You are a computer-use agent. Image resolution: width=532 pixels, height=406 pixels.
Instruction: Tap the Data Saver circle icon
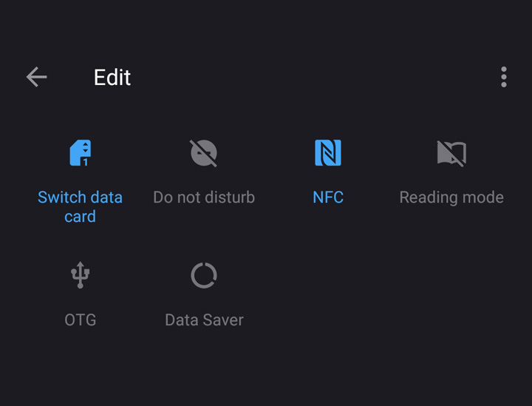[x=204, y=275]
